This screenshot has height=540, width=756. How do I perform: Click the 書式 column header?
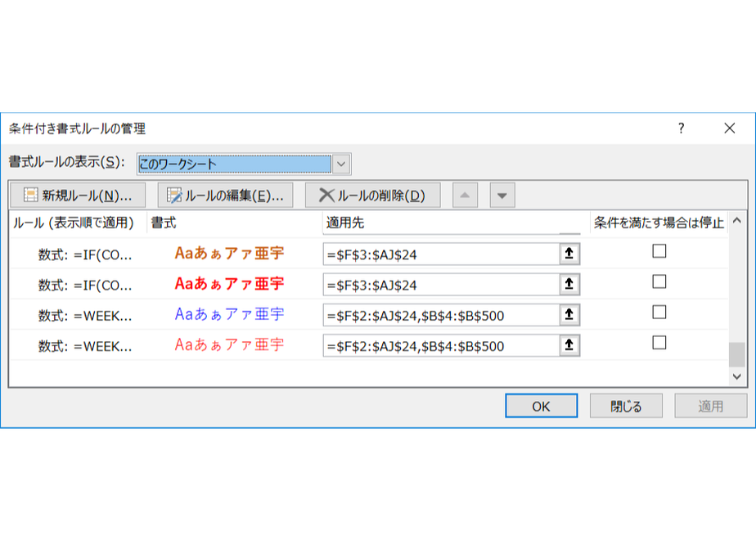point(234,223)
